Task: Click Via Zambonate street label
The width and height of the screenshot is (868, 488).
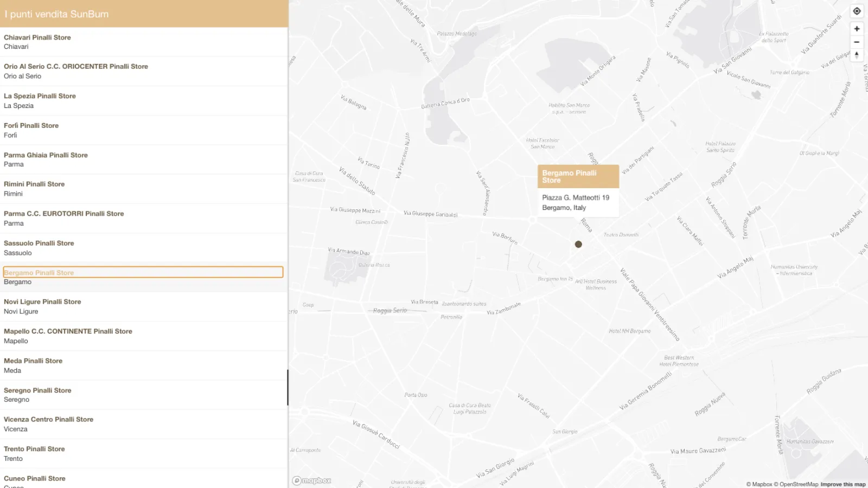Action: point(503,309)
